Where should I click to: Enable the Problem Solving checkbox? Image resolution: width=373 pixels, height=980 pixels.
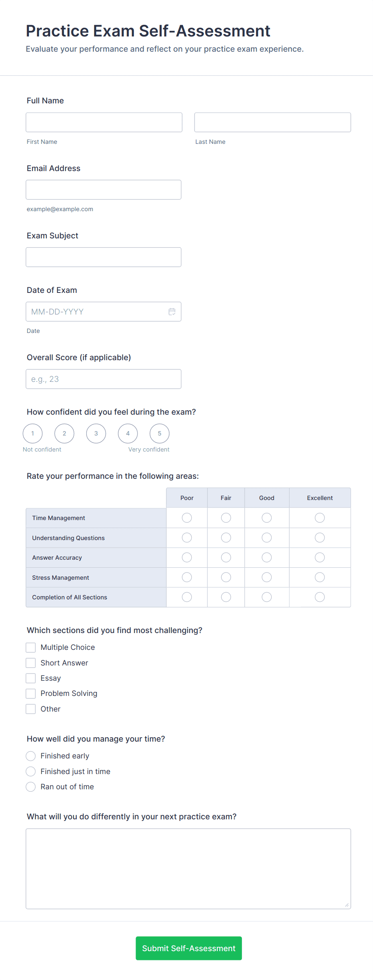click(x=31, y=694)
